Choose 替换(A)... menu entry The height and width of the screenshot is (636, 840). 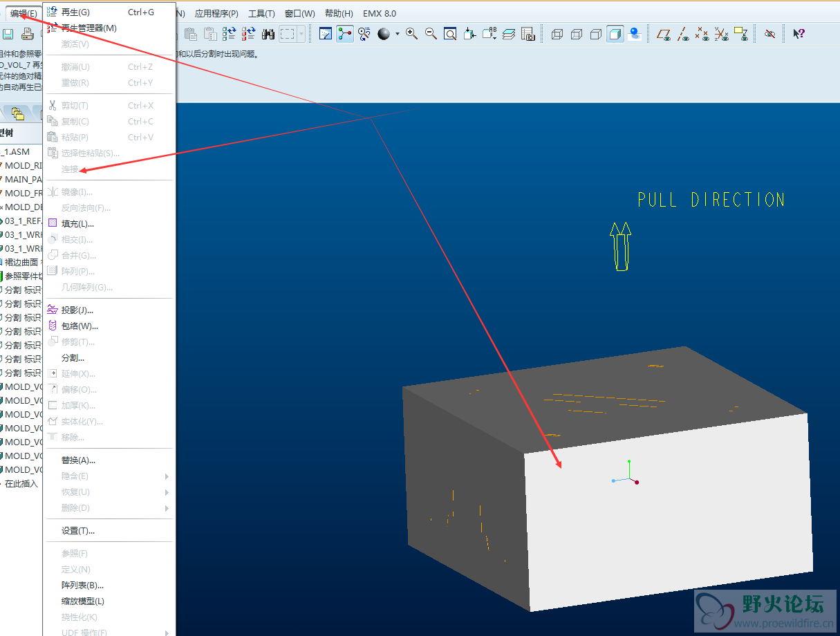109,460
